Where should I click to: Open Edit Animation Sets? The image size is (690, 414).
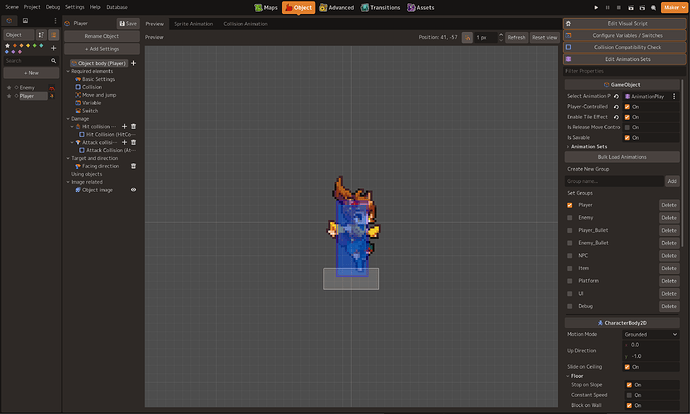[x=624, y=59]
